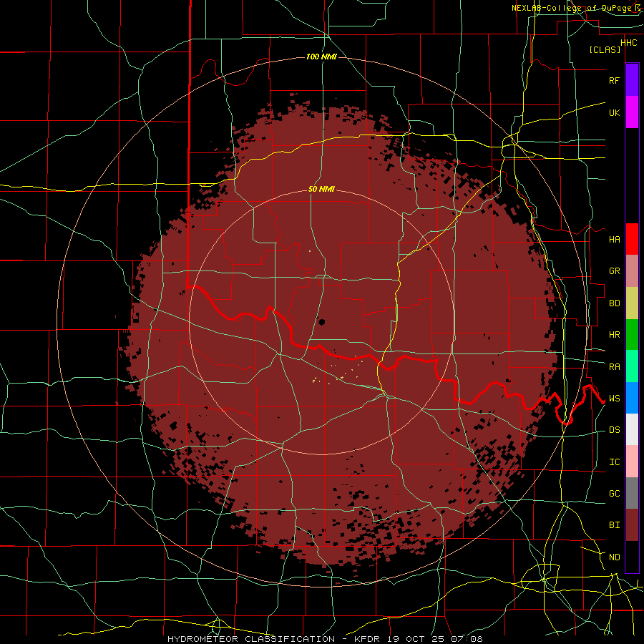Click the 07:08 timestamp
Image resolution: width=644 pixels, height=644 pixels.
467,639
